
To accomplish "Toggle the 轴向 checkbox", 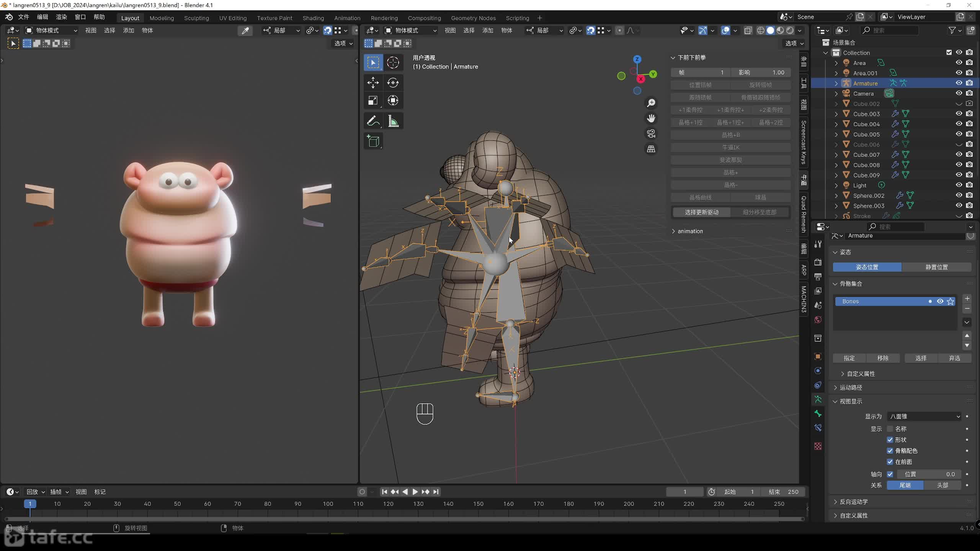I will click(890, 474).
